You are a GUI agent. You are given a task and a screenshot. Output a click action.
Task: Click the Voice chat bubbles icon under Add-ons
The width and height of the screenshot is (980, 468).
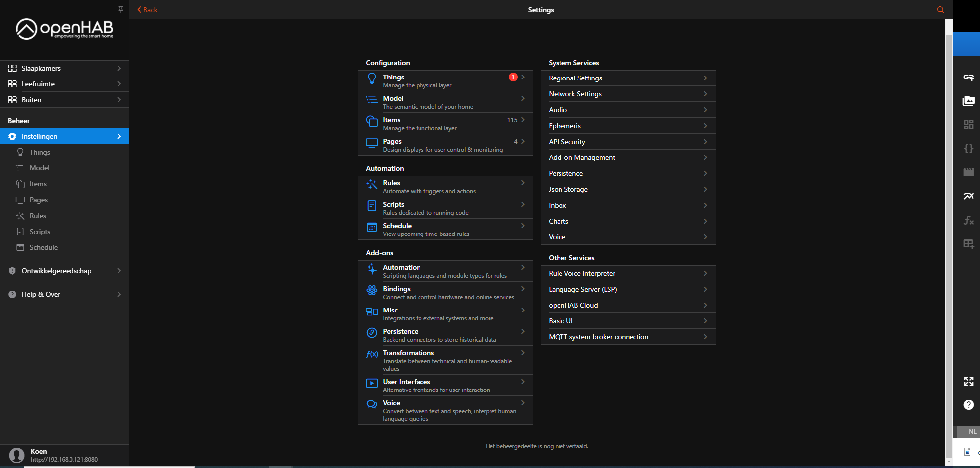pos(372,404)
